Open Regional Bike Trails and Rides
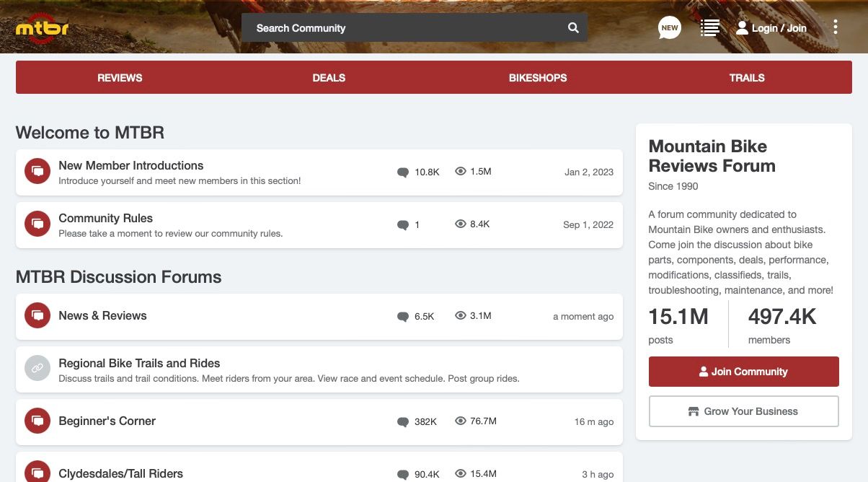 [x=139, y=363]
